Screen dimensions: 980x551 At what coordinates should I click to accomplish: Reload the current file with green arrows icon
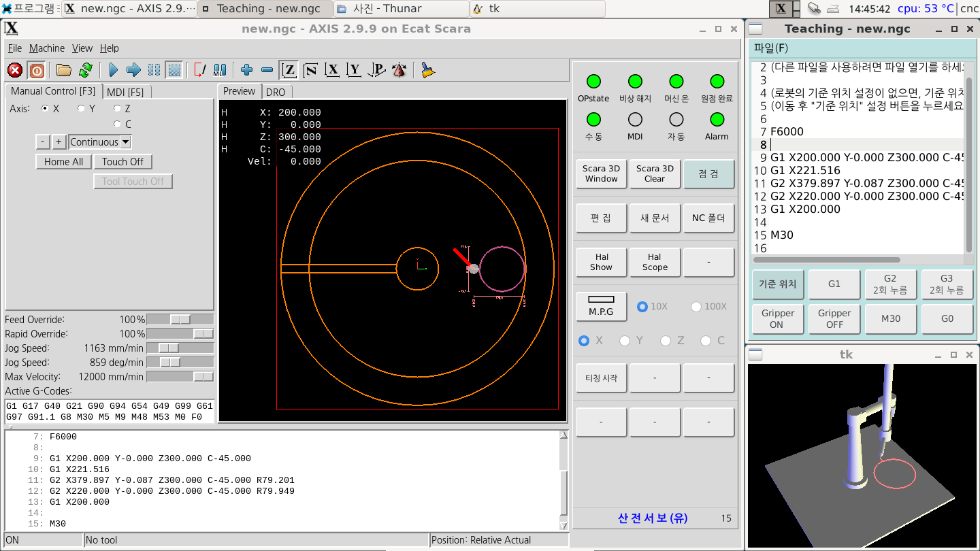click(86, 70)
